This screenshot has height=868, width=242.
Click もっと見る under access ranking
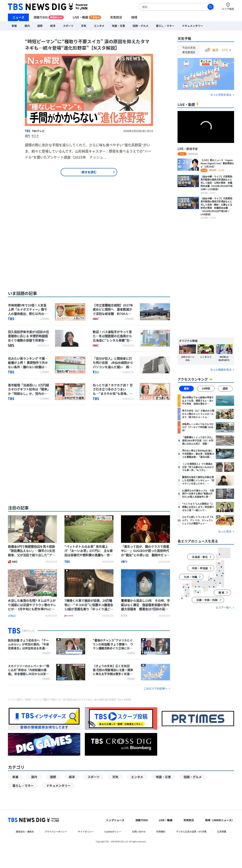[x=226, y=532]
